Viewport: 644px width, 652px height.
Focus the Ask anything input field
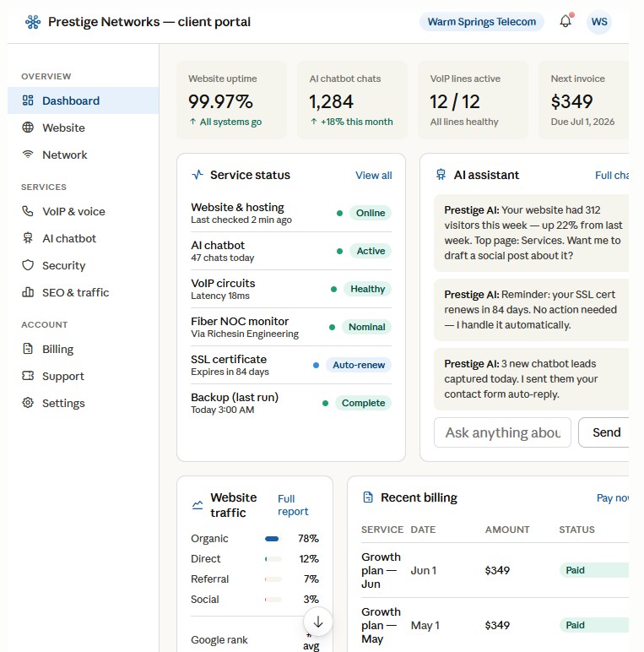coord(502,432)
